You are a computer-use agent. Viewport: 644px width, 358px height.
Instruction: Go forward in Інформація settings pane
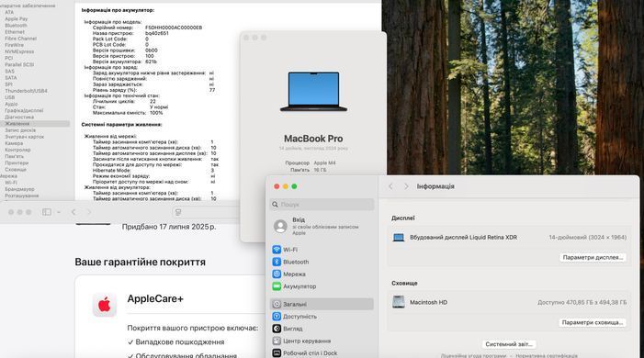(x=406, y=186)
